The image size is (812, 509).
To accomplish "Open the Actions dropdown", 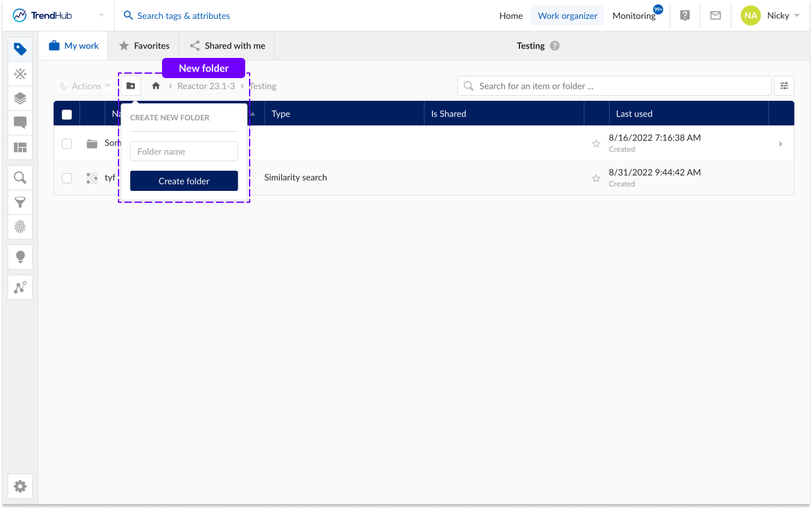I will tap(85, 86).
